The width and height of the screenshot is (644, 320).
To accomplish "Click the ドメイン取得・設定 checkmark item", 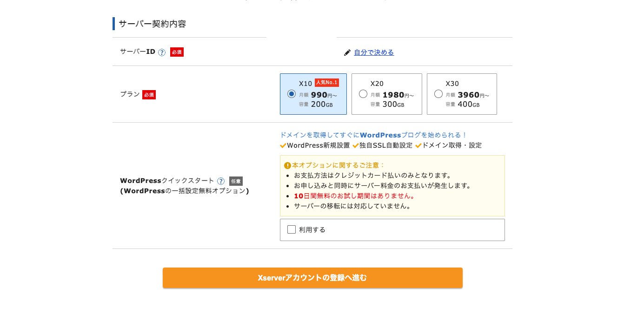I will click(449, 145).
